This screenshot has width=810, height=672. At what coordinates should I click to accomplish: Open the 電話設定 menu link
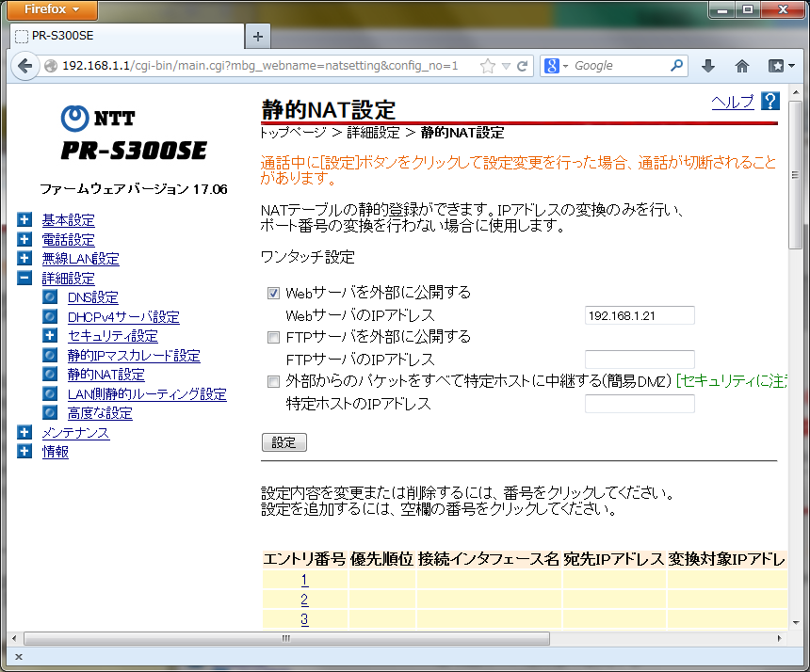68,240
